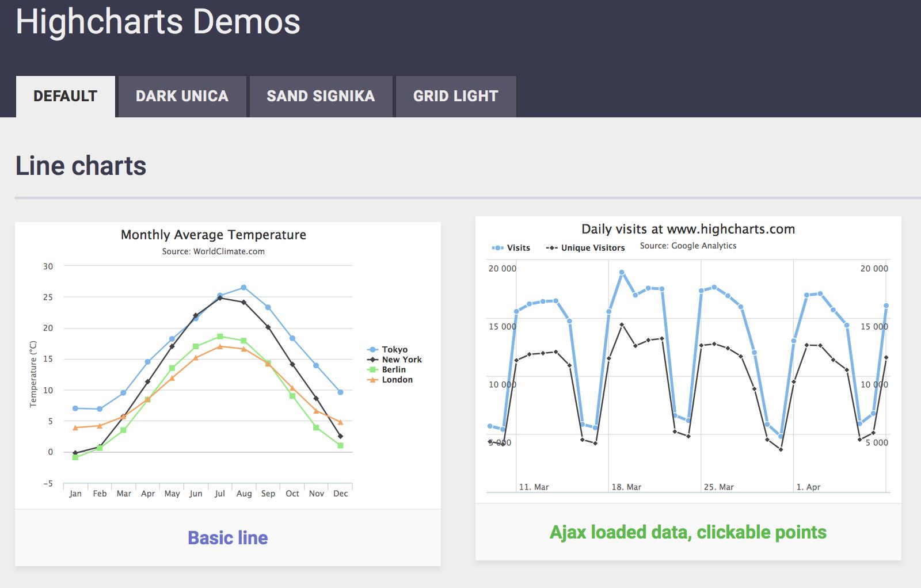The height and width of the screenshot is (588, 921).
Task: Hide the Unique Visitors series
Action: (593, 247)
